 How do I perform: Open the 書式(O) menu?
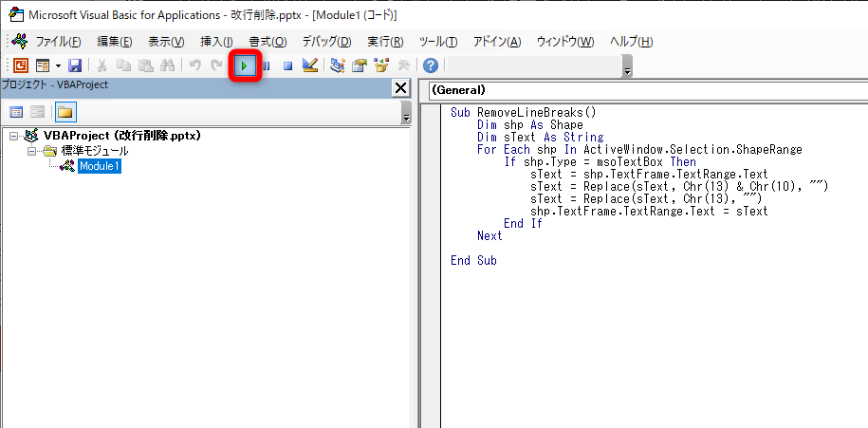pos(268,42)
